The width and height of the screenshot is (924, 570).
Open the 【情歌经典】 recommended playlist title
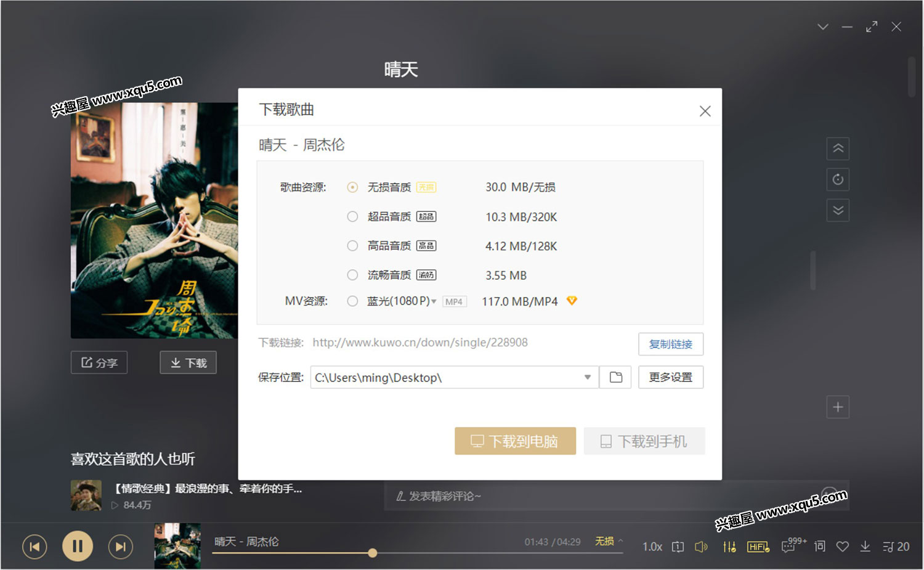tap(207, 489)
